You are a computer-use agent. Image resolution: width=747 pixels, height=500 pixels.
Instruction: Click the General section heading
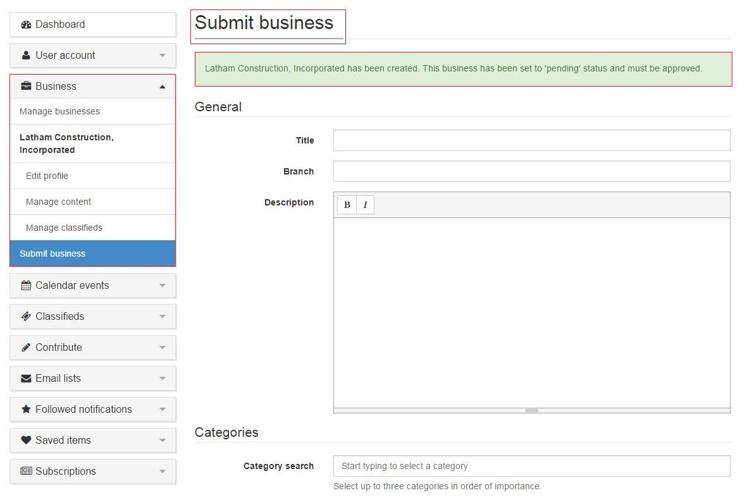[218, 107]
